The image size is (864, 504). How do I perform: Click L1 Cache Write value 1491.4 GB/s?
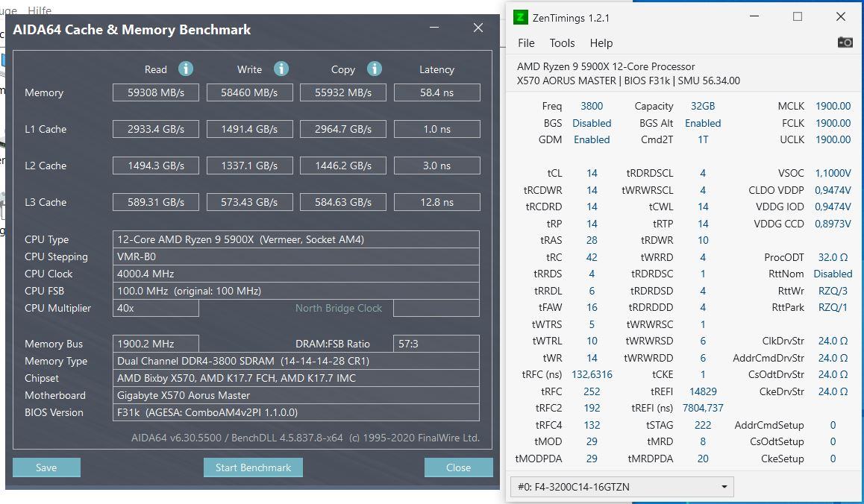(250, 130)
